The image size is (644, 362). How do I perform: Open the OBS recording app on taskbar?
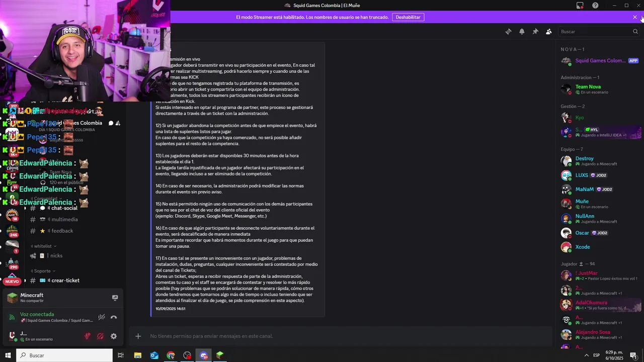point(187,355)
